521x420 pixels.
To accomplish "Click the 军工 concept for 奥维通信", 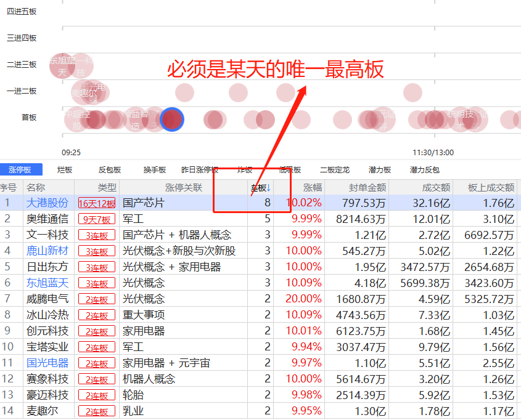I will [x=133, y=219].
